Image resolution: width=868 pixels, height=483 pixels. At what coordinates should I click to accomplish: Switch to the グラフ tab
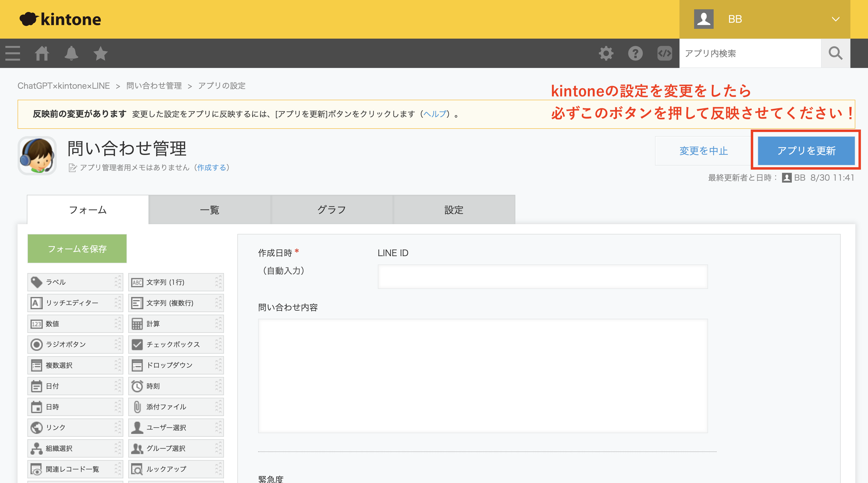332,209
